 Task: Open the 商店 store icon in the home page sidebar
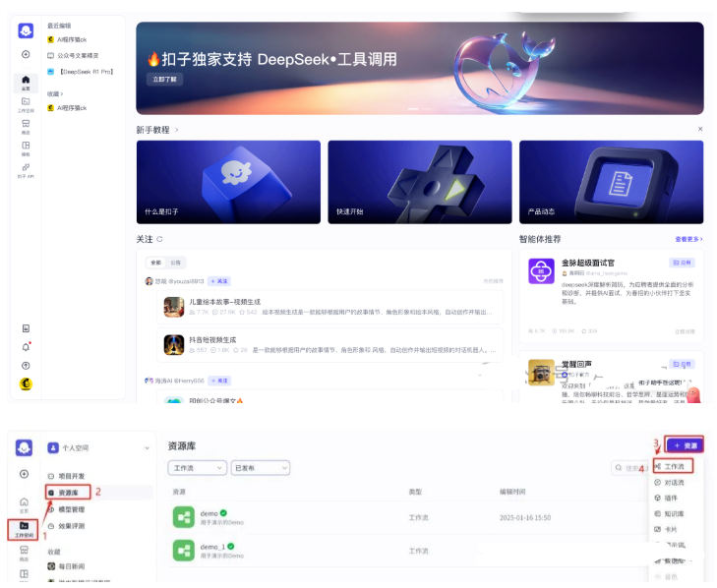click(x=26, y=126)
